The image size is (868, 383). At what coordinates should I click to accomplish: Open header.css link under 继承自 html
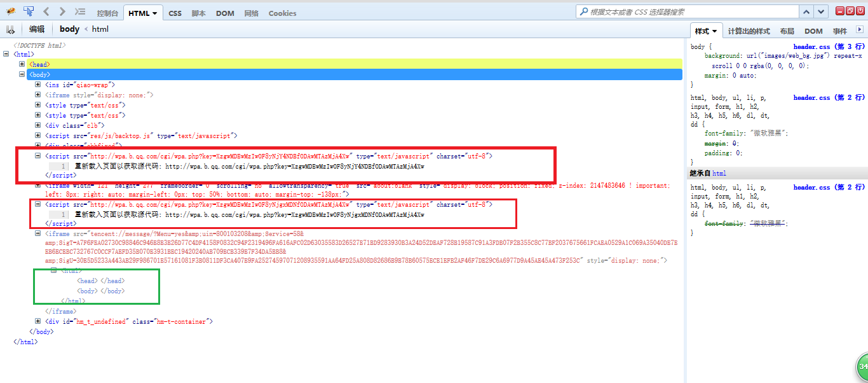coord(829,187)
